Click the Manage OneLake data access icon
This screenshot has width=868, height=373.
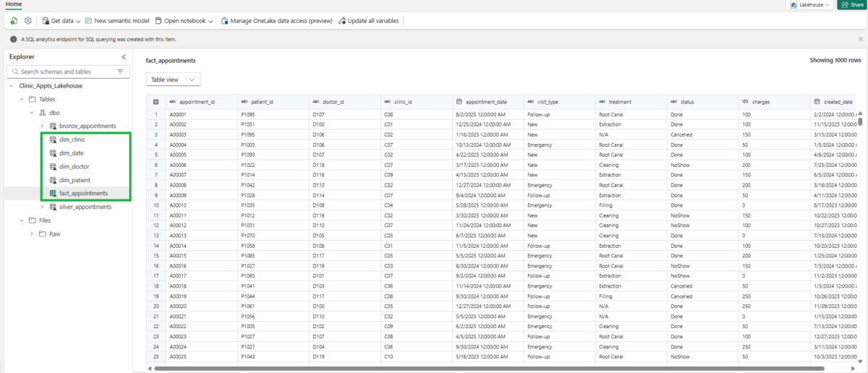coord(225,21)
